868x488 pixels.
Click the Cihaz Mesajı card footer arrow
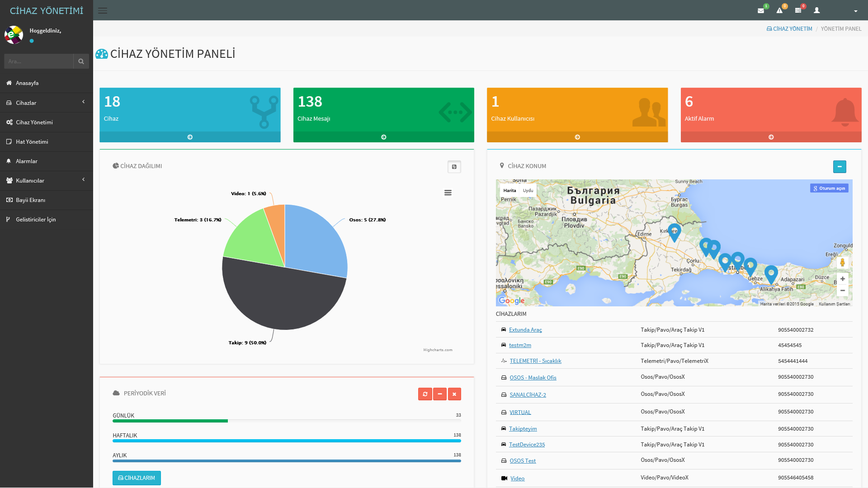click(x=383, y=137)
